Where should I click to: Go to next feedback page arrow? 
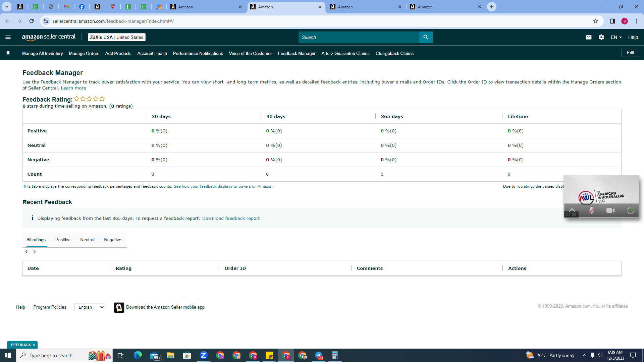tap(35, 252)
